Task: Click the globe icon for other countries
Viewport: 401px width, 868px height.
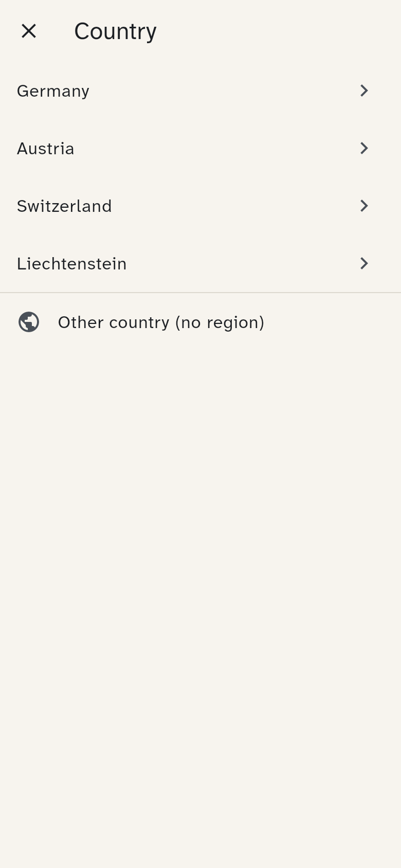Action: coord(29,322)
